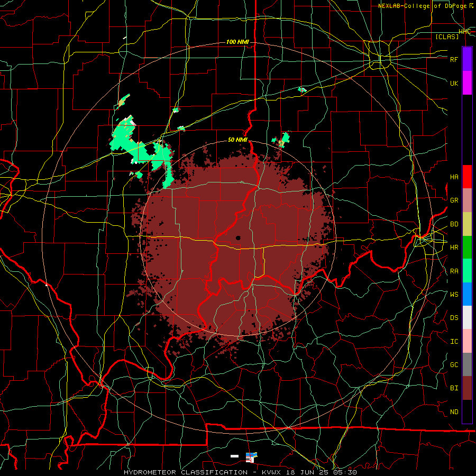Click the DS legend label
This screenshot has width=476, height=476.
(454, 318)
